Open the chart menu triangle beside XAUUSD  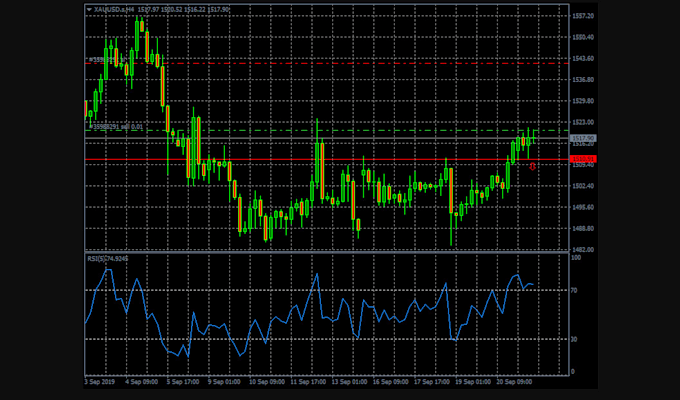[89, 9]
